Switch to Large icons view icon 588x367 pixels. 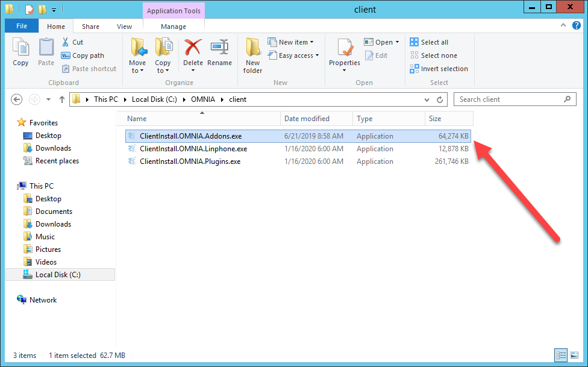(574, 355)
